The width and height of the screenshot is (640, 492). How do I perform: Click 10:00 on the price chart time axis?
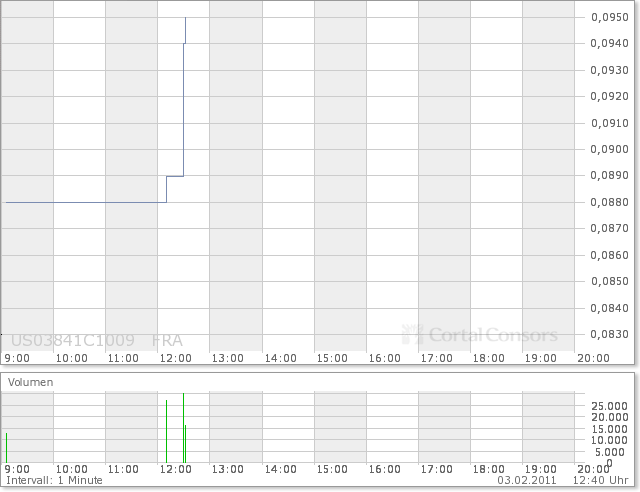[x=71, y=358]
